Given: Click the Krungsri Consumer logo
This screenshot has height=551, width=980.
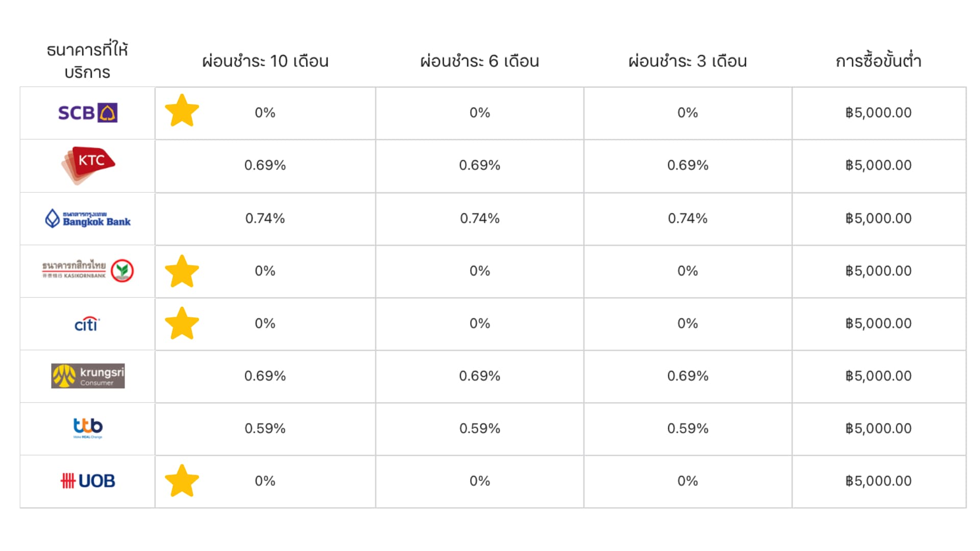Looking at the screenshot, I should click(88, 376).
